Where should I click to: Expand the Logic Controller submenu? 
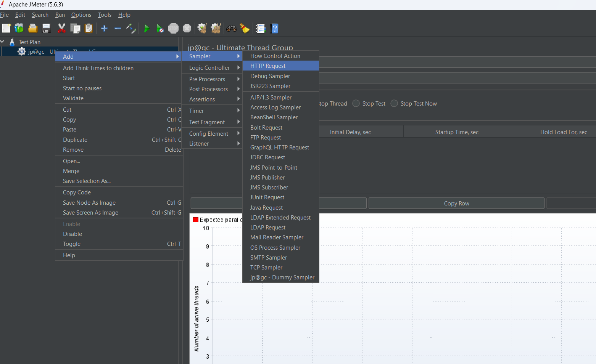coord(212,67)
